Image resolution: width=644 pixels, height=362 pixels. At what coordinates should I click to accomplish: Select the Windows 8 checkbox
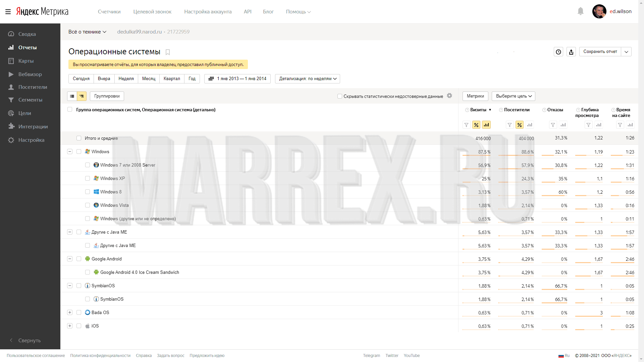click(88, 192)
